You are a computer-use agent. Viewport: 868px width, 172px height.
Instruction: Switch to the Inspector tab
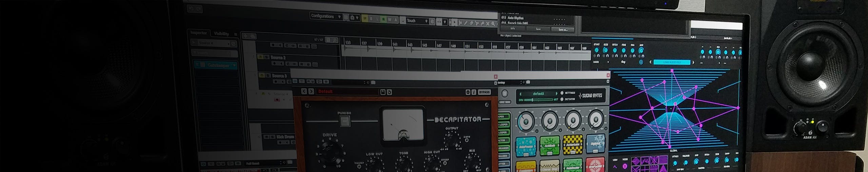[199, 33]
